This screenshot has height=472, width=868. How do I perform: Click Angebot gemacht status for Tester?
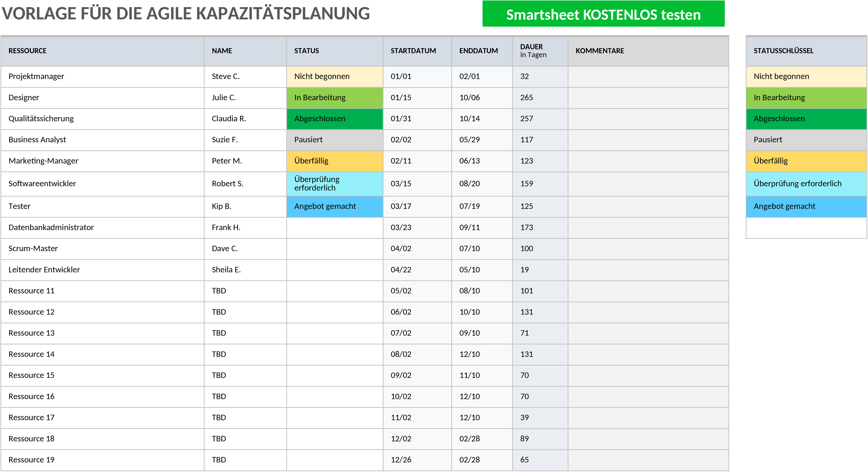(335, 207)
